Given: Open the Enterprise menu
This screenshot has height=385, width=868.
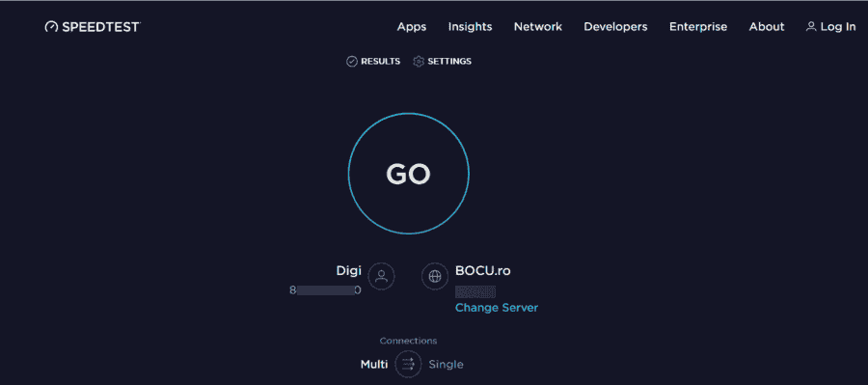Looking at the screenshot, I should (698, 27).
